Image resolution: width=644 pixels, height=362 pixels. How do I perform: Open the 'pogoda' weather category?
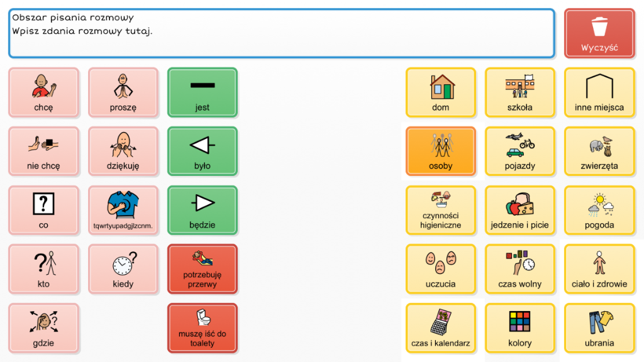599,211
